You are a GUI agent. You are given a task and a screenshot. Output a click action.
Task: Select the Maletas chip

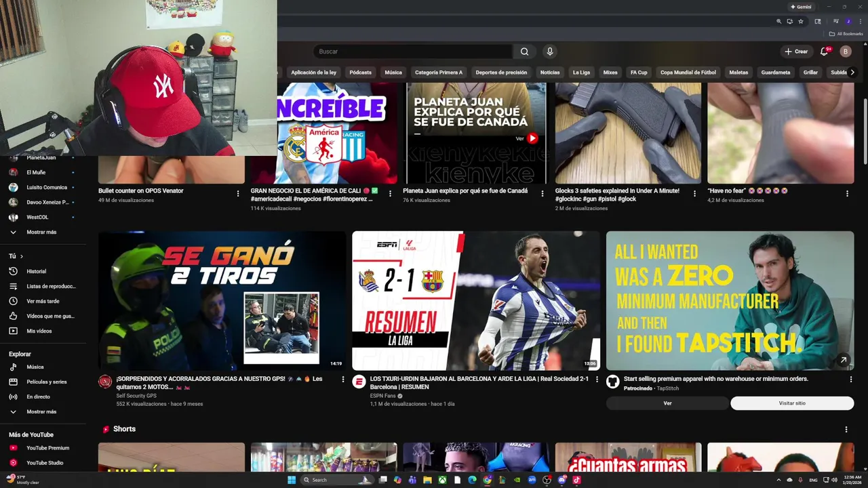click(x=738, y=73)
